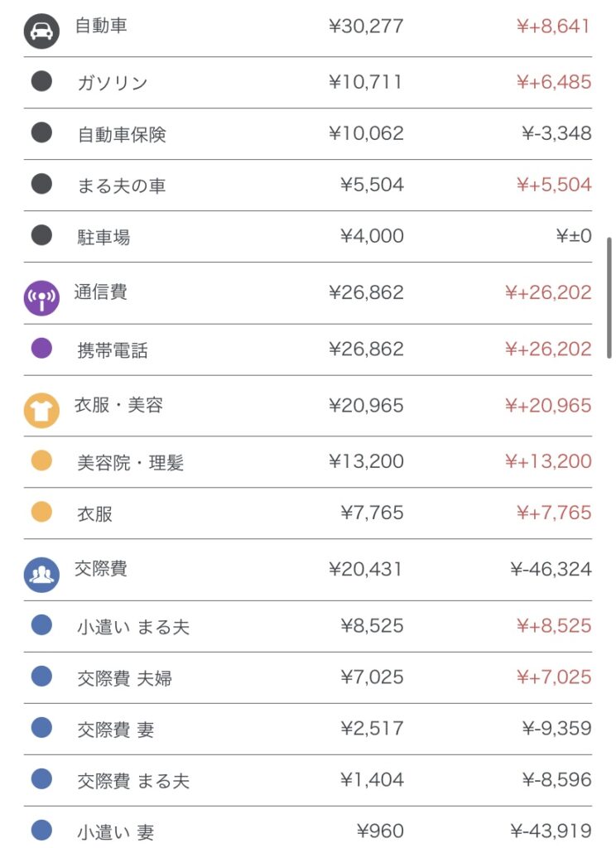Select the 衣服 subcategory label
The width and height of the screenshot is (616, 848).
coord(94,513)
